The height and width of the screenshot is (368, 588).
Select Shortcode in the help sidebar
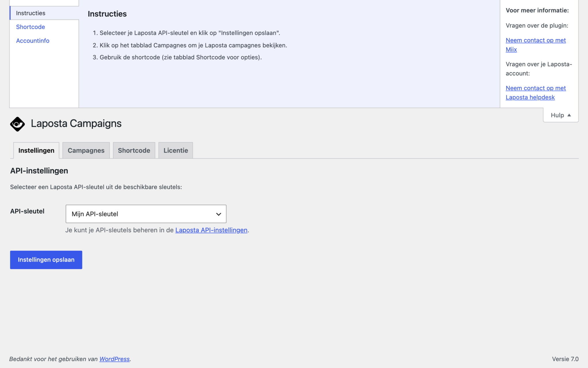coord(30,27)
